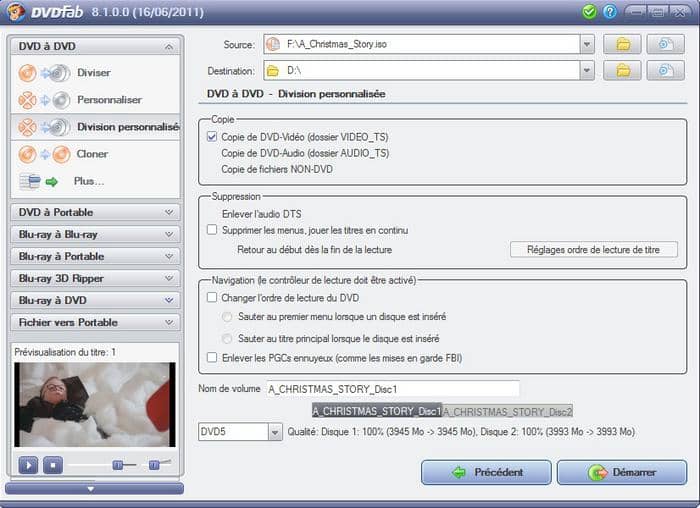Open source disc image icon button
The height and width of the screenshot is (508, 700).
point(665,44)
